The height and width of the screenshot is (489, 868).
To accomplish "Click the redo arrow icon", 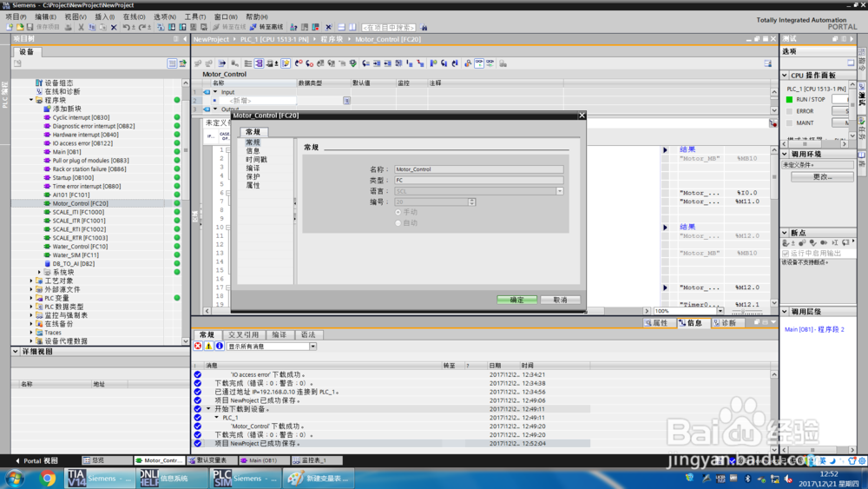I will [x=142, y=27].
